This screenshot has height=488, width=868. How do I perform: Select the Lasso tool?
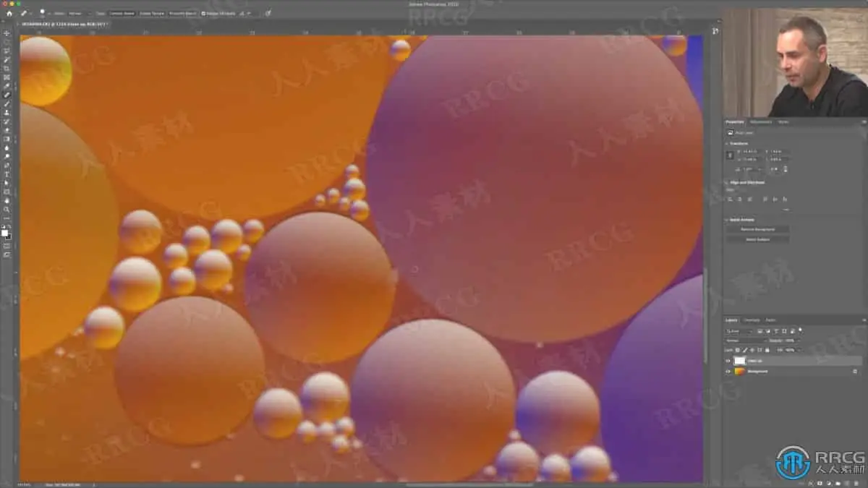coord(7,51)
